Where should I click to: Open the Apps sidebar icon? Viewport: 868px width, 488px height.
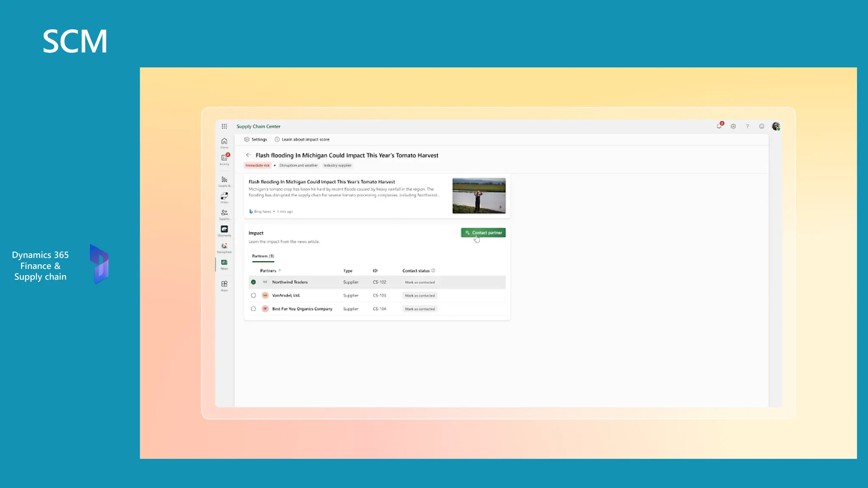pyautogui.click(x=224, y=286)
